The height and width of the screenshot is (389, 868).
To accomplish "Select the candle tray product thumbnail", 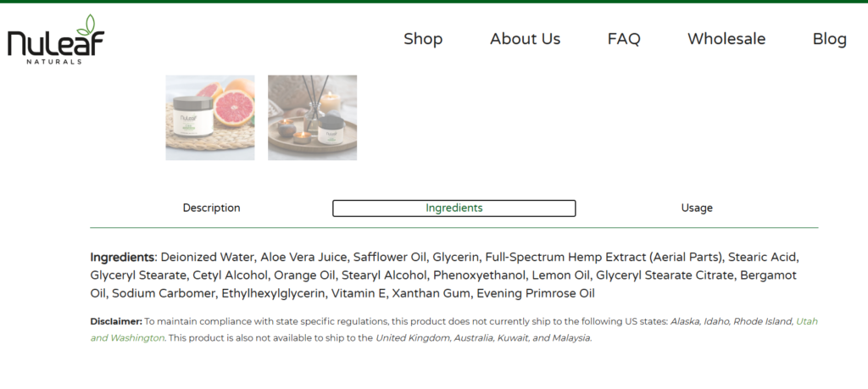I will [312, 118].
